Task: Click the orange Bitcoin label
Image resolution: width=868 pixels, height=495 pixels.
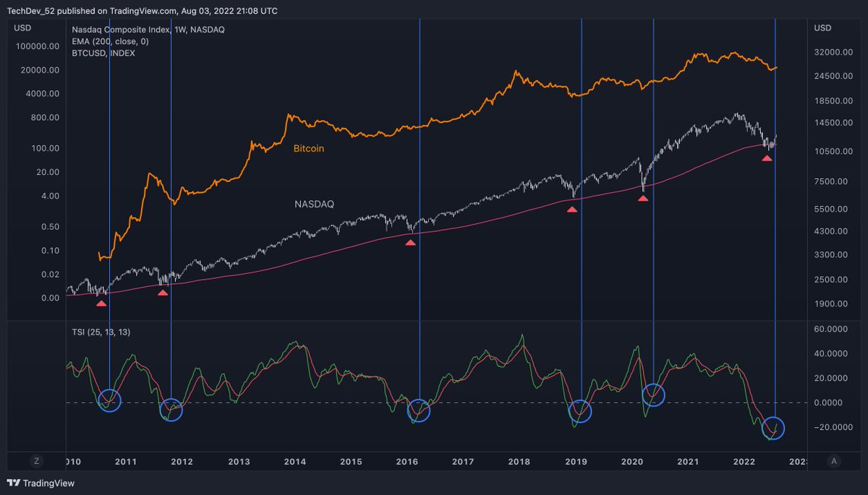Action: pyautogui.click(x=309, y=148)
